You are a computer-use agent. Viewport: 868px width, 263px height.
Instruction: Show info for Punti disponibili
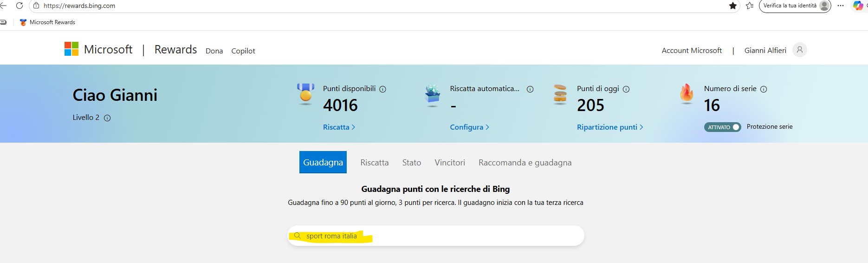point(382,89)
